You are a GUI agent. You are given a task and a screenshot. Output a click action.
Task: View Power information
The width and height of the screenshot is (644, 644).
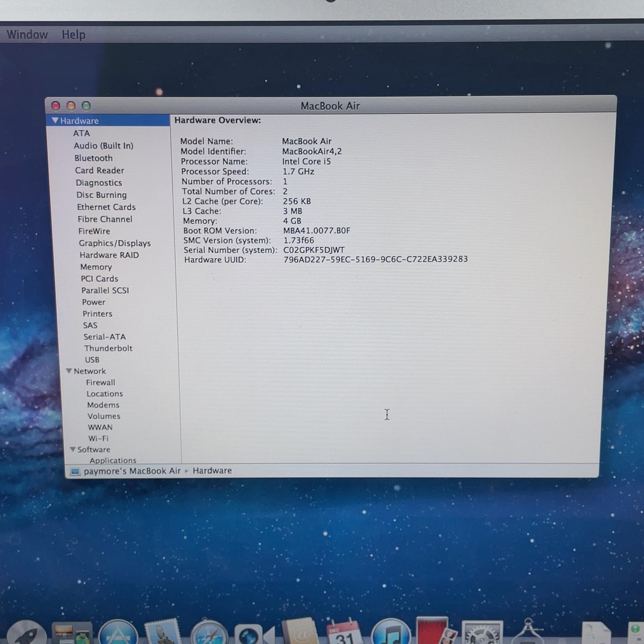click(x=93, y=302)
